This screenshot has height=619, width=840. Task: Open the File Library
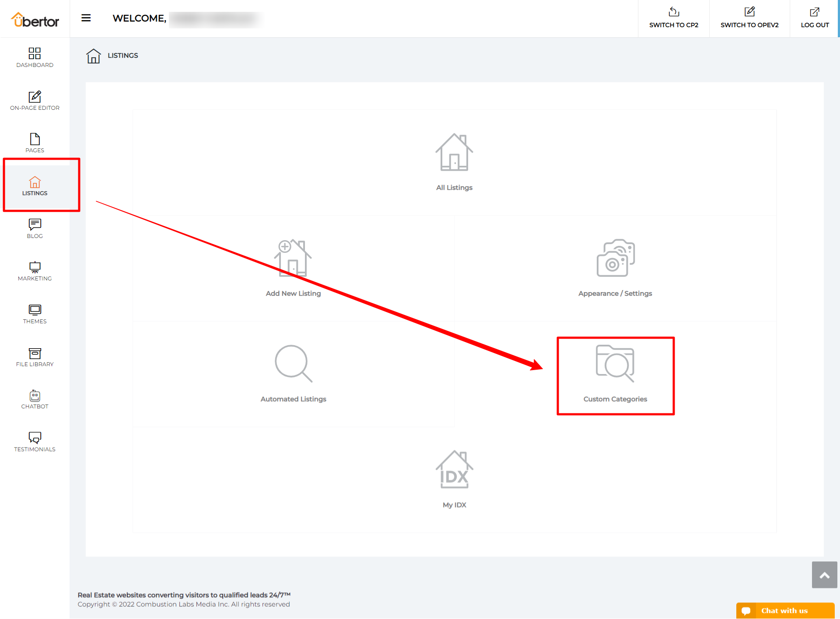(35, 357)
